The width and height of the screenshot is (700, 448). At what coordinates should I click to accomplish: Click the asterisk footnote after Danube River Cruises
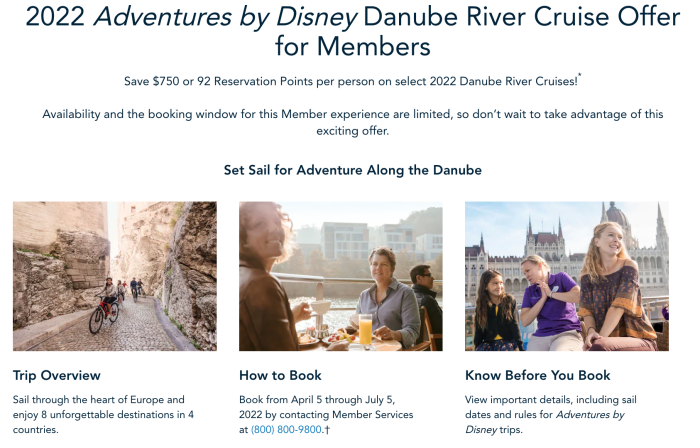pos(579,76)
